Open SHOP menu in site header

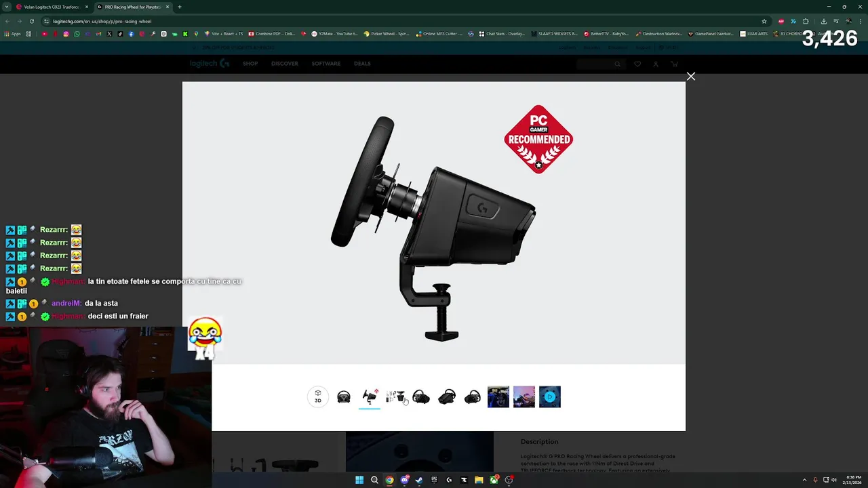pyautogui.click(x=250, y=64)
